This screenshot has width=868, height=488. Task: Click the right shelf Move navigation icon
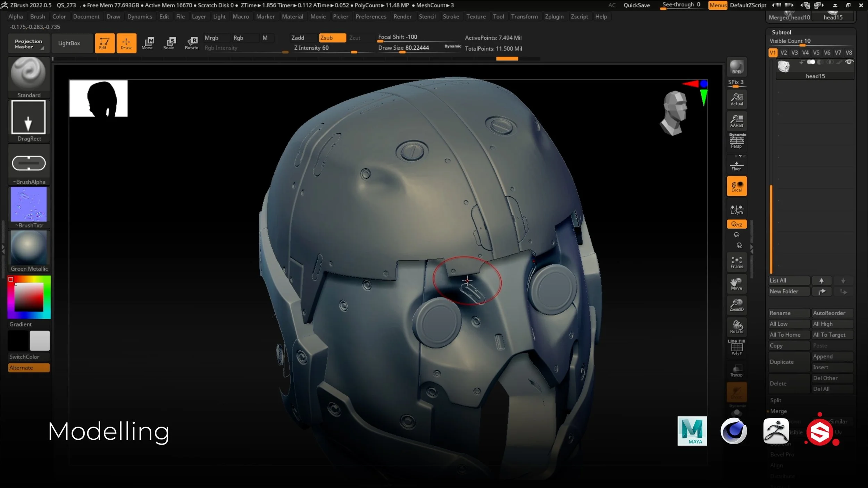(x=736, y=284)
